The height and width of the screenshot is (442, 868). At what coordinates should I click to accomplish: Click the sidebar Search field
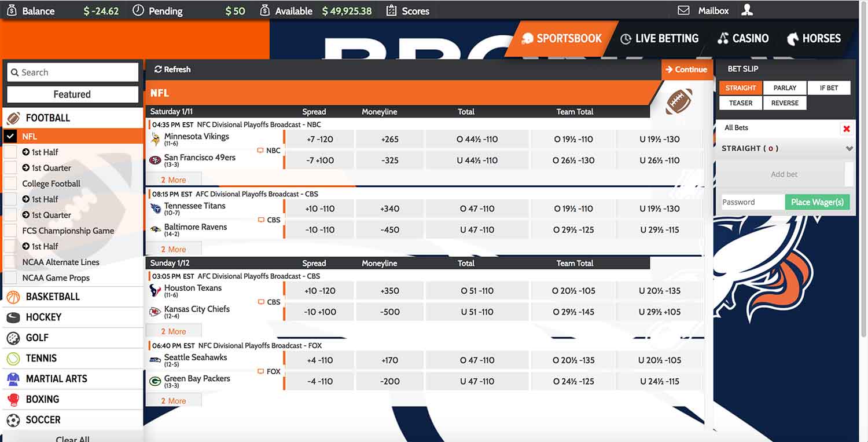coord(72,72)
